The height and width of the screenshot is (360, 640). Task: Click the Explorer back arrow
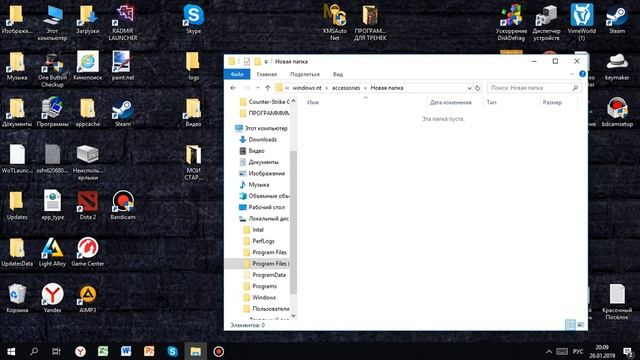click(x=233, y=88)
